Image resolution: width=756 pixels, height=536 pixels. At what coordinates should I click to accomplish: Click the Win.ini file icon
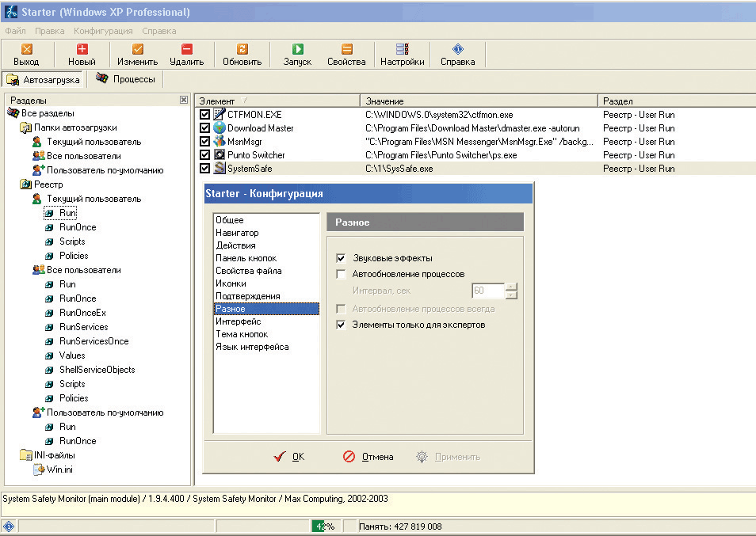tap(39, 469)
